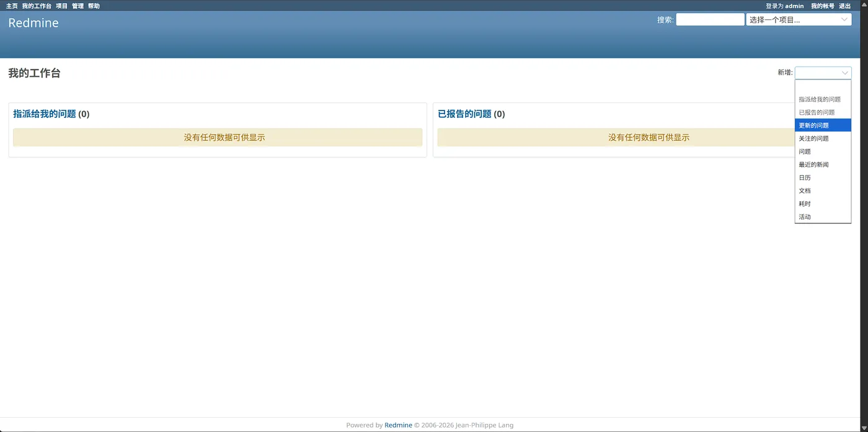Open the 主页 top menu link
Screen dimensions: 868x432
[12, 6]
